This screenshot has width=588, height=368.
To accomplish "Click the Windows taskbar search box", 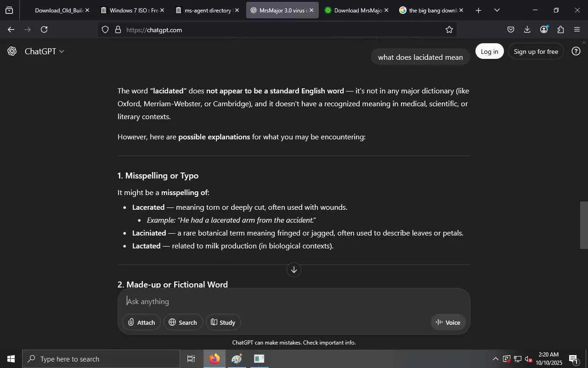I will coord(101,359).
